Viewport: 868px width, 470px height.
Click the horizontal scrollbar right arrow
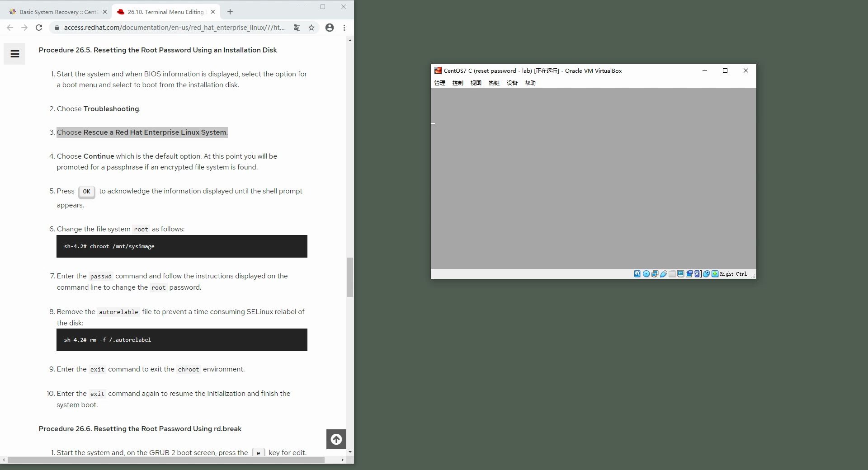(342, 460)
